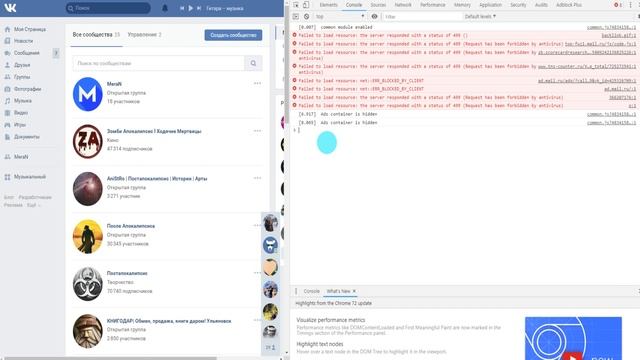Open the three-dot menu for MeraN group

coord(257,83)
